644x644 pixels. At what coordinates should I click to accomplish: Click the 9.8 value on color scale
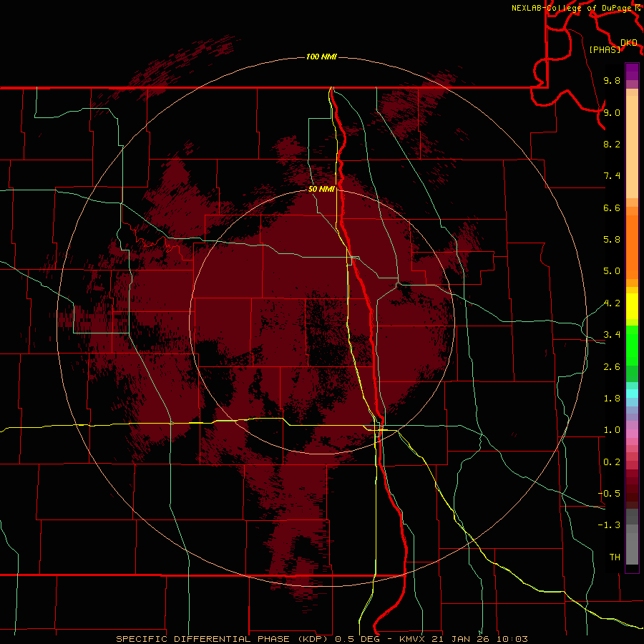coord(612,80)
